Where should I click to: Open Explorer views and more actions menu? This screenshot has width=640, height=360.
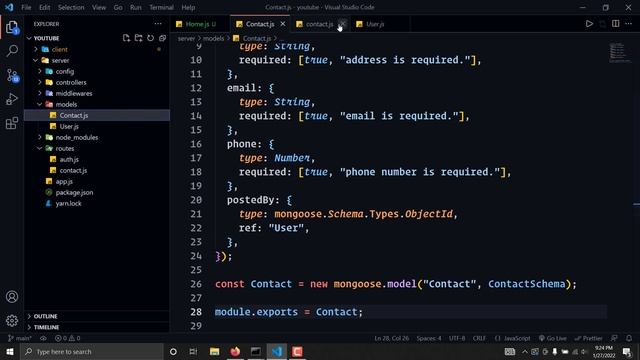[x=158, y=24]
